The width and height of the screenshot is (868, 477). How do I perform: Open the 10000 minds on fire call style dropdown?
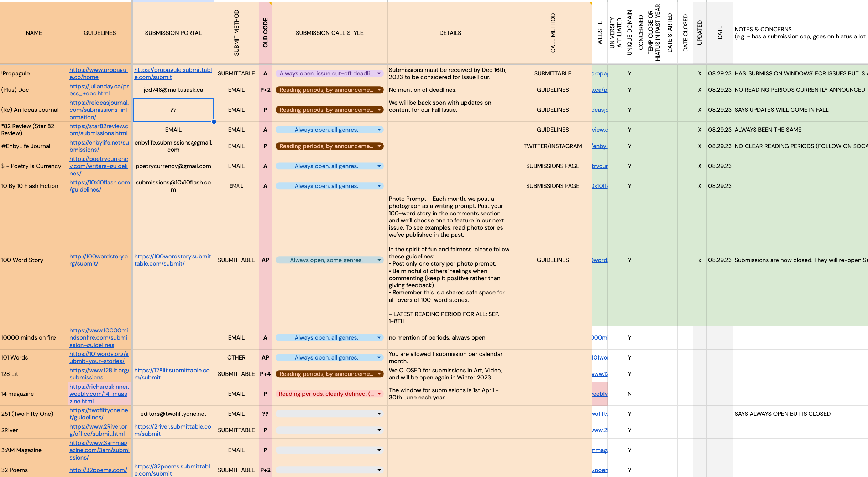coord(329,337)
